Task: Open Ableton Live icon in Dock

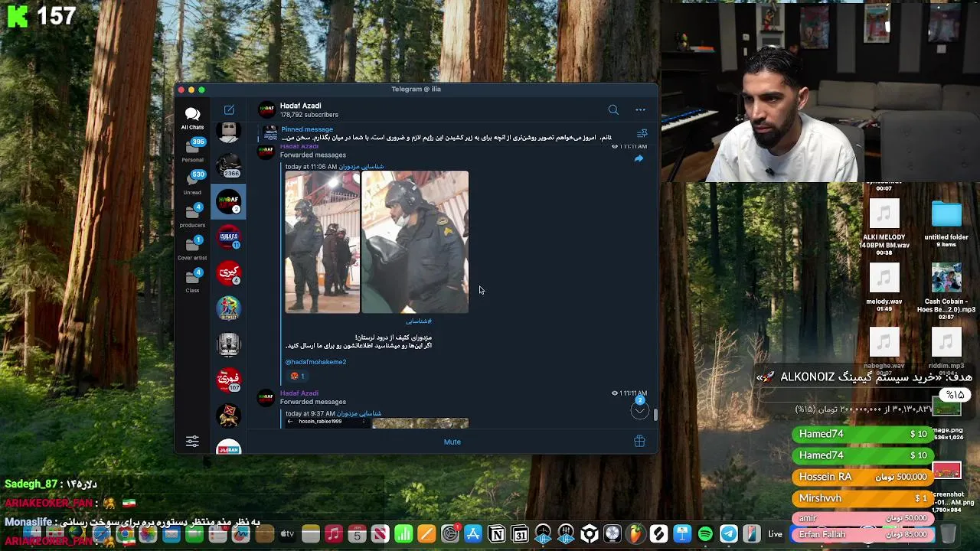Action: (x=775, y=533)
